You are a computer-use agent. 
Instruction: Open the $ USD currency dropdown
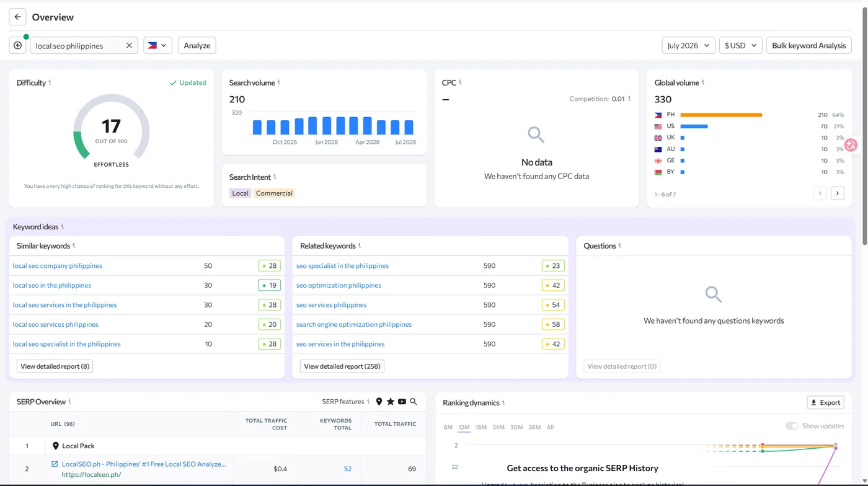click(x=740, y=45)
